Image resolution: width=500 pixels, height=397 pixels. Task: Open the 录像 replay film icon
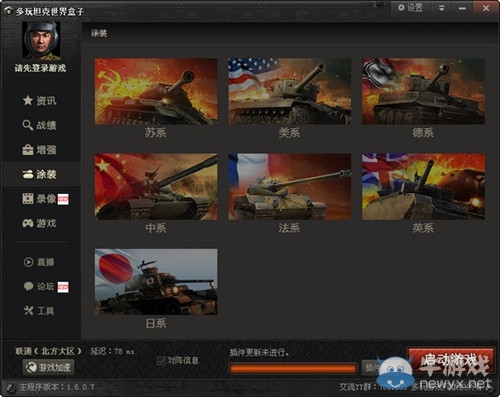28,199
